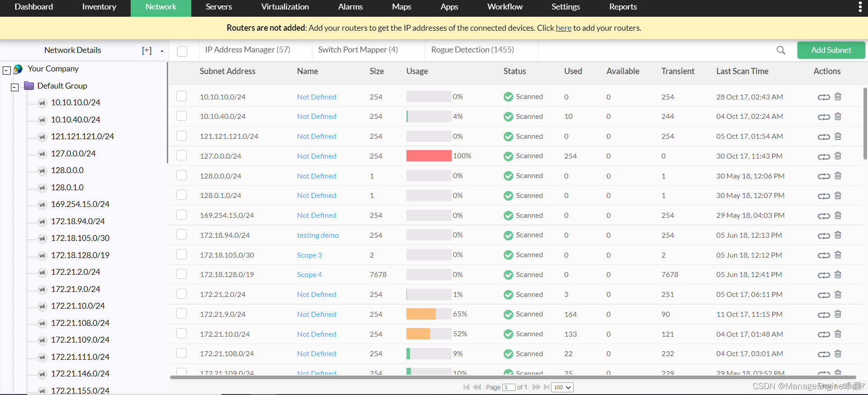Viewport: 868px width, 395px height.
Task: Open the 'Scope 4' name link
Action: [309, 275]
